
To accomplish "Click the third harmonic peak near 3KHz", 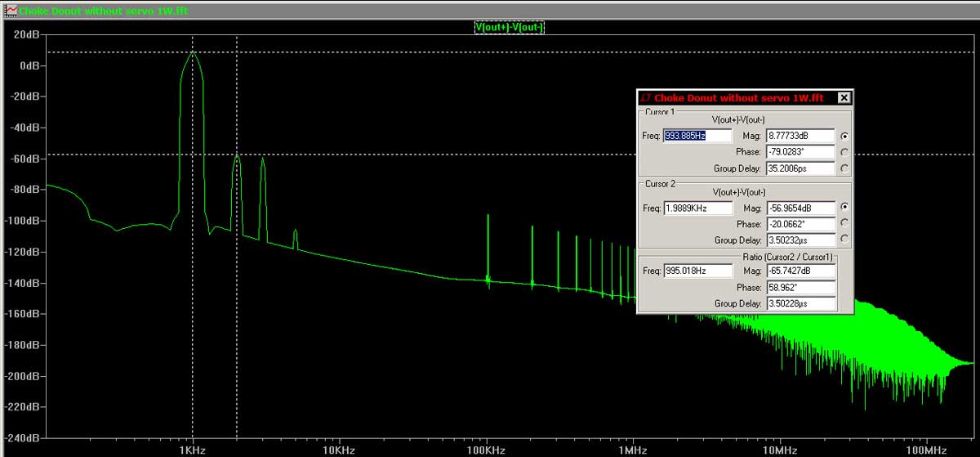I will coord(262,159).
